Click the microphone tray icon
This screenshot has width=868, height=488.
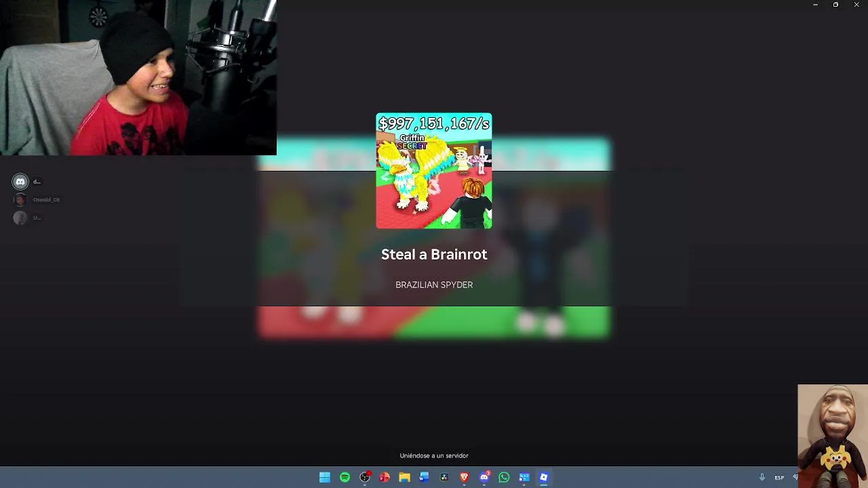tap(762, 477)
